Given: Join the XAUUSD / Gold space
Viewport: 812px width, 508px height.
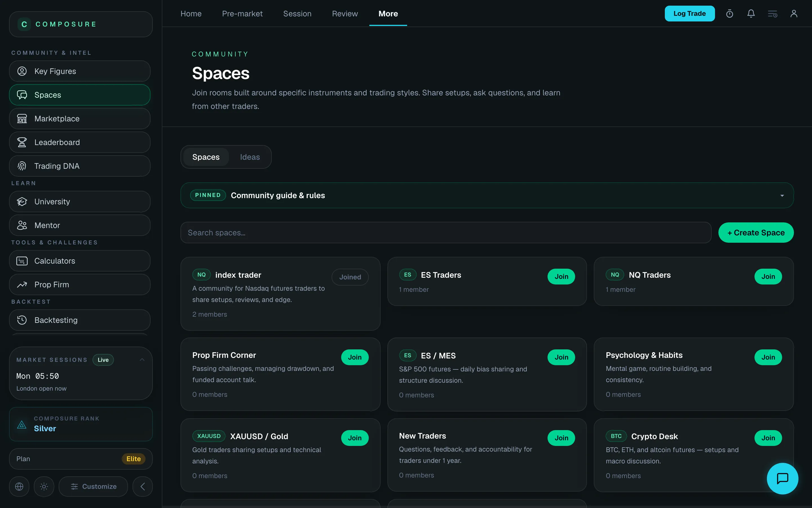Looking at the screenshot, I should (x=355, y=438).
